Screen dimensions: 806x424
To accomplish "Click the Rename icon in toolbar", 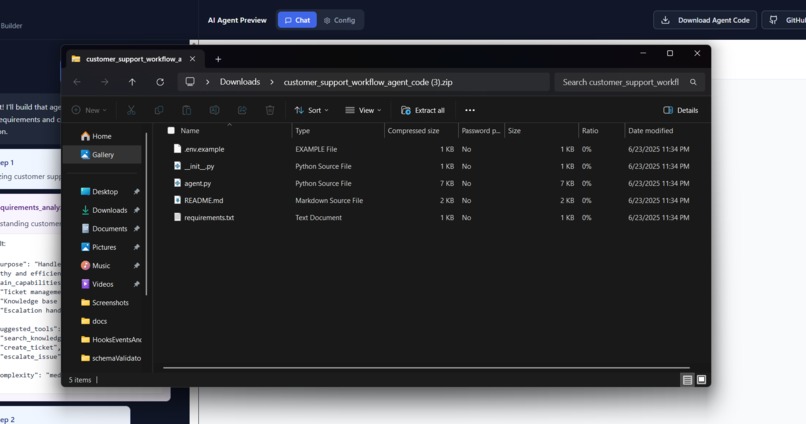I will point(214,110).
